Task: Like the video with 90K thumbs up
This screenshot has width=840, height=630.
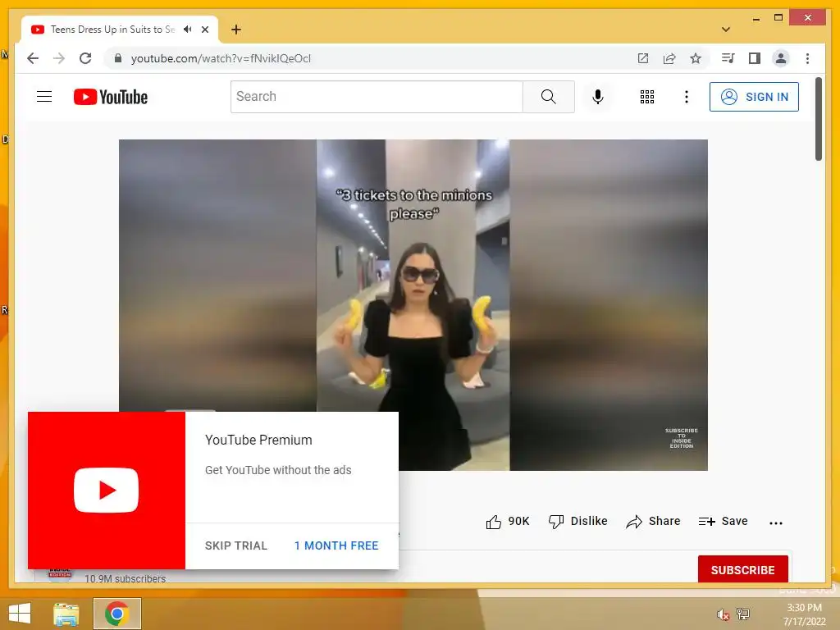Action: pyautogui.click(x=507, y=521)
